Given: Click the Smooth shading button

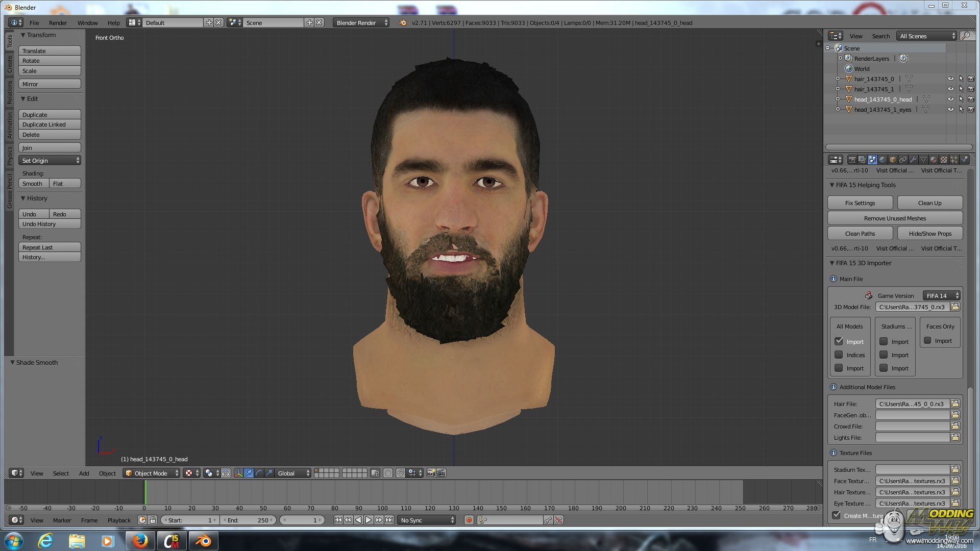Looking at the screenshot, I should (x=33, y=184).
